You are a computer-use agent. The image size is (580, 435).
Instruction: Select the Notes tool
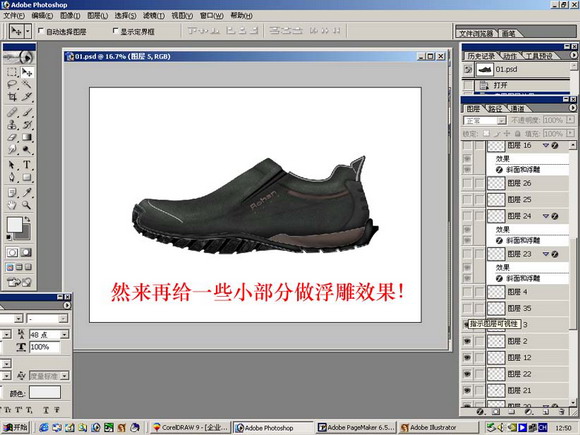tap(12, 192)
